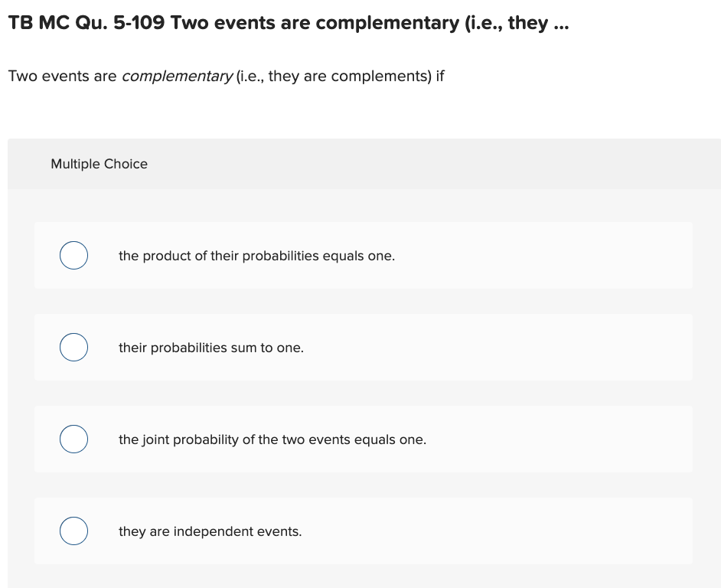Click the "Multiple Choice" header label
721x588 pixels.
99,164
